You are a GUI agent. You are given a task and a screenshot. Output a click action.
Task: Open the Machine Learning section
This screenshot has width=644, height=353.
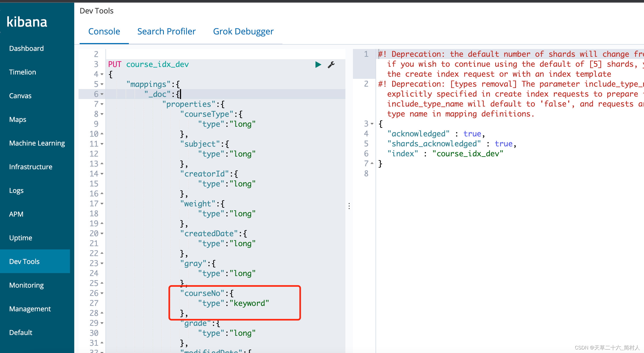coord(37,143)
